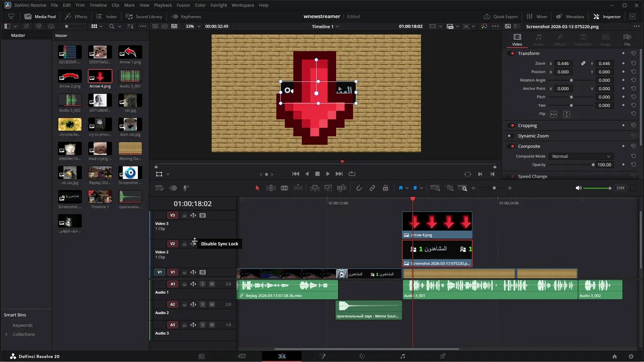644x362 pixels.
Task: Toggle linked selection chain icon
Action: 372,188
